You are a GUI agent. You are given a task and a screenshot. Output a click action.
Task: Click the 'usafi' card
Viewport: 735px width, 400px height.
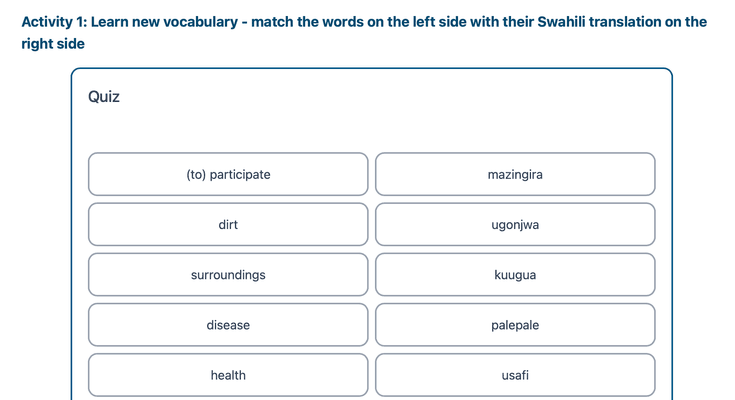[x=515, y=375]
